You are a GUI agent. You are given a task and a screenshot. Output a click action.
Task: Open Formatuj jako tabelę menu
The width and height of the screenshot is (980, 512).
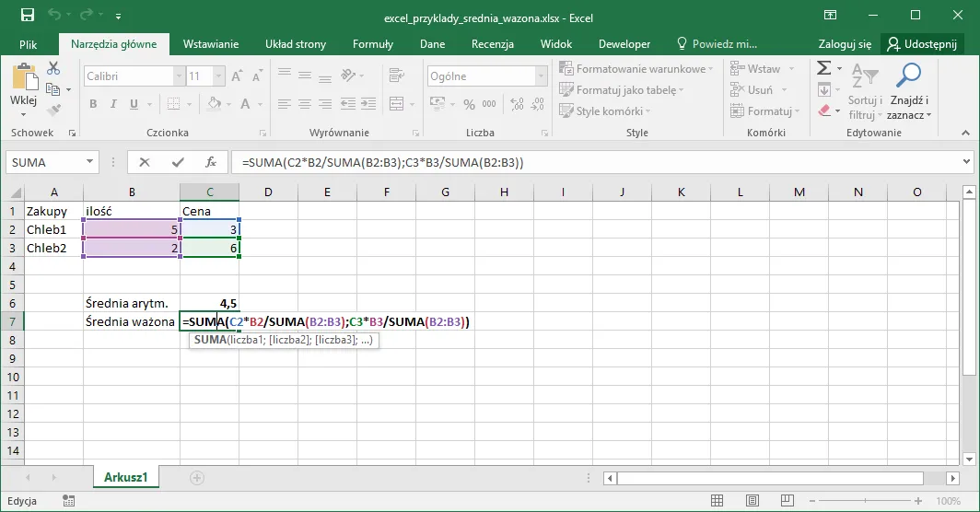621,90
